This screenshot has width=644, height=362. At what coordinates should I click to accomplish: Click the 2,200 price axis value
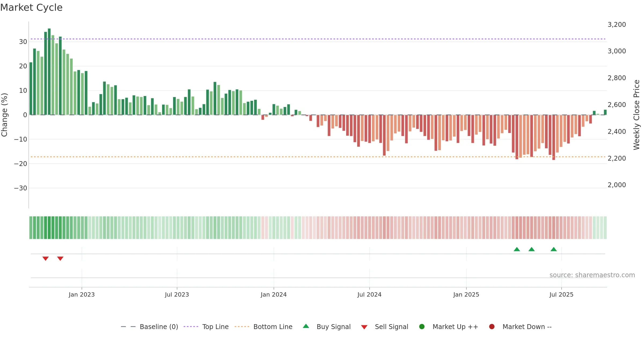coord(617,158)
